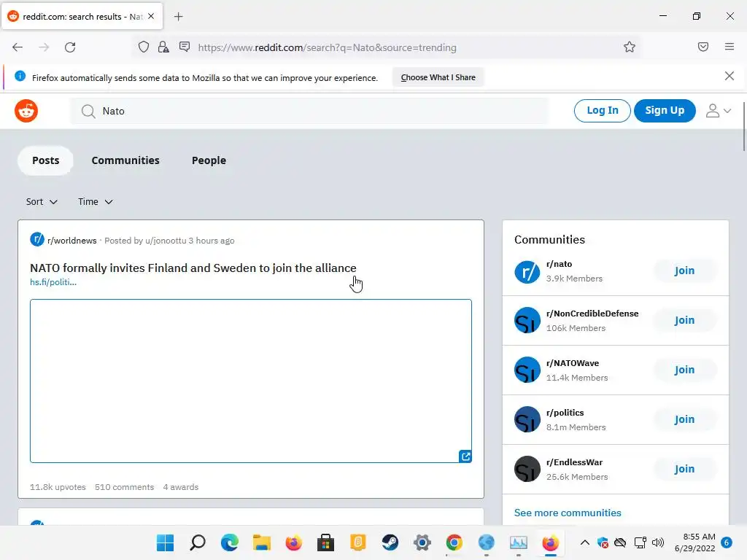Open the user account dropdown menu
Screen dimensions: 747x560
pyautogui.click(x=718, y=111)
